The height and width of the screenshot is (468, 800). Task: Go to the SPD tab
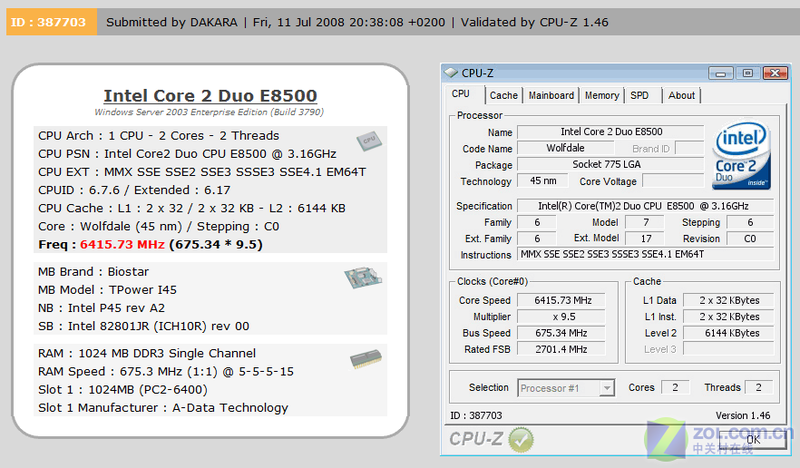(x=639, y=95)
